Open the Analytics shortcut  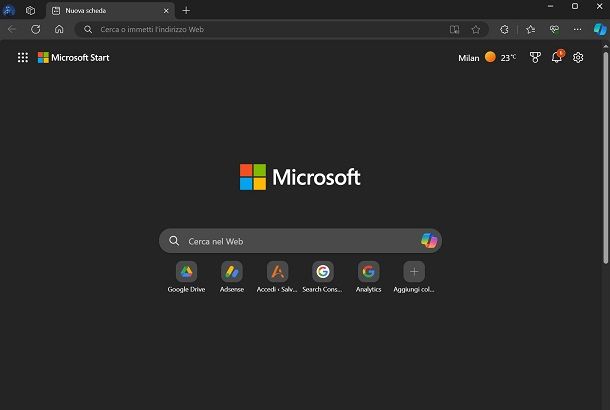click(368, 277)
